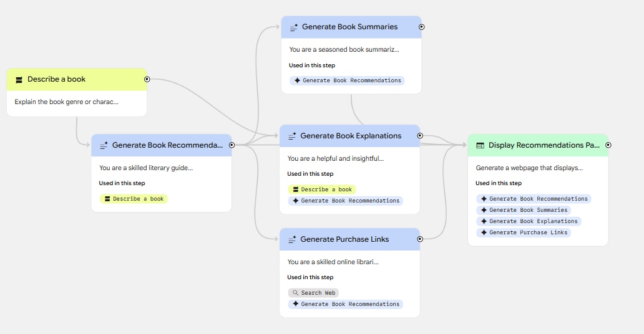This screenshot has width=644, height=334.
Task: Click output port of Display Recommendations node
Action: coord(608,145)
